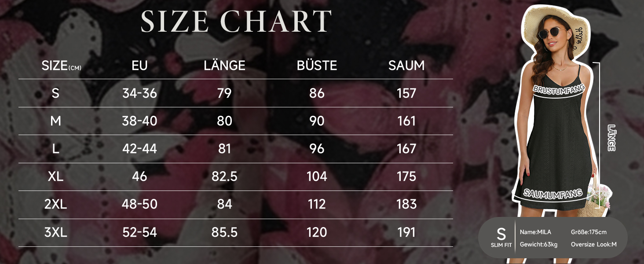The height and width of the screenshot is (264, 644).
Task: Click the Oversize Look:M text
Action: [x=594, y=245]
